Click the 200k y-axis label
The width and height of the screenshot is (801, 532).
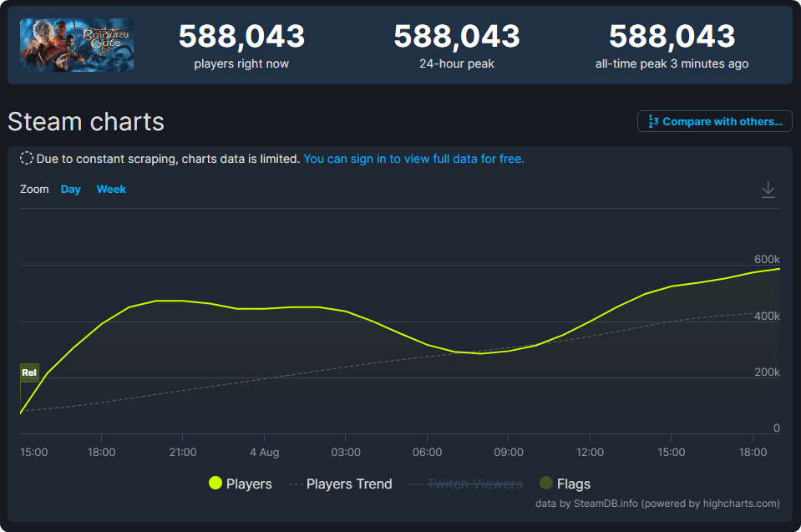pyautogui.click(x=767, y=372)
